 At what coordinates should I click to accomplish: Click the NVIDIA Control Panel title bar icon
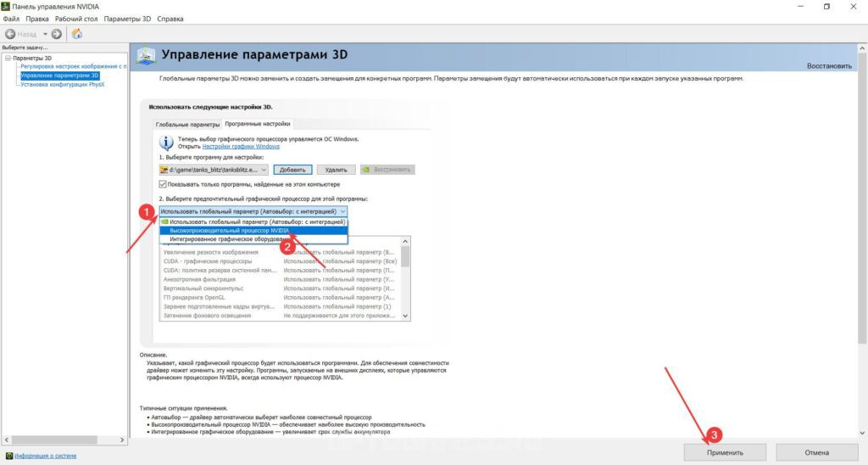click(x=7, y=6)
